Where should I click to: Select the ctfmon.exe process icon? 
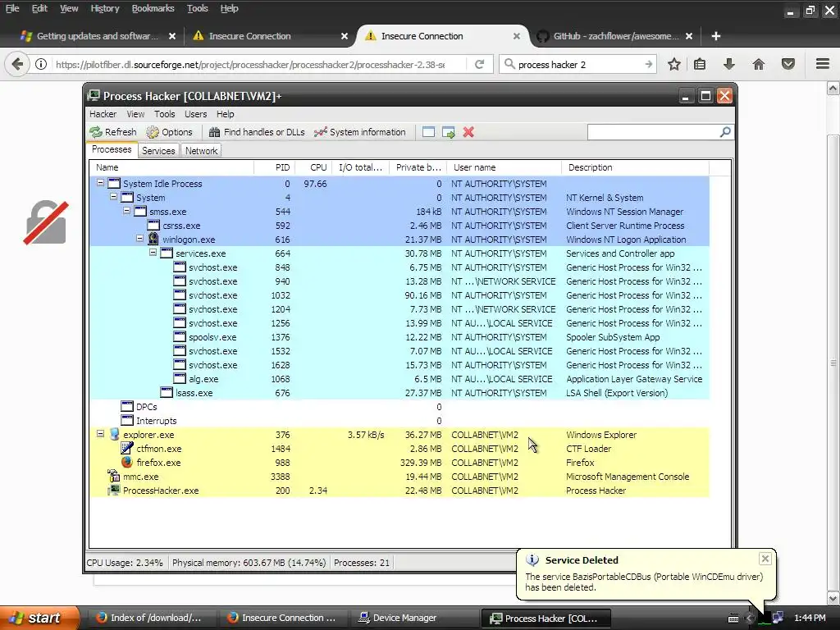(x=127, y=448)
